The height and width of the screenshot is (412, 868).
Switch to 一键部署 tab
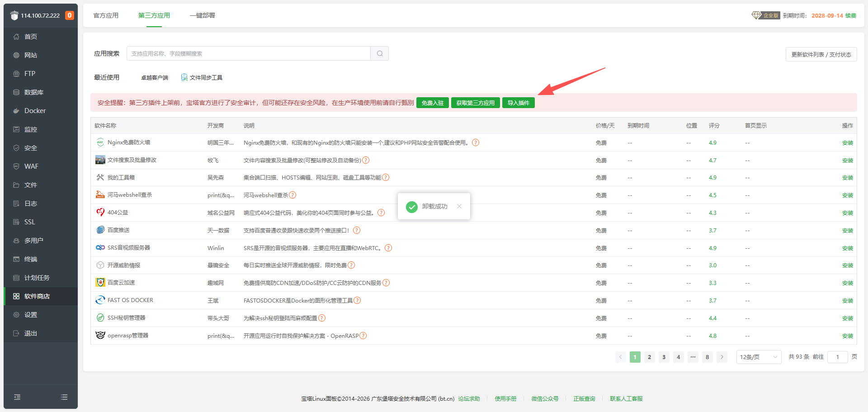[x=203, y=15]
